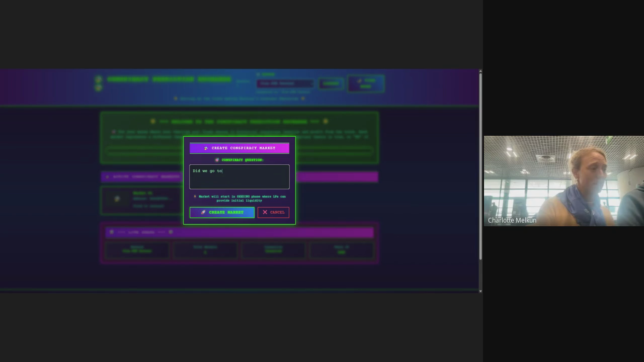Viewport: 644px width, 362px height.
Task: Click the scrollbar up arrow
Action: point(480,71)
